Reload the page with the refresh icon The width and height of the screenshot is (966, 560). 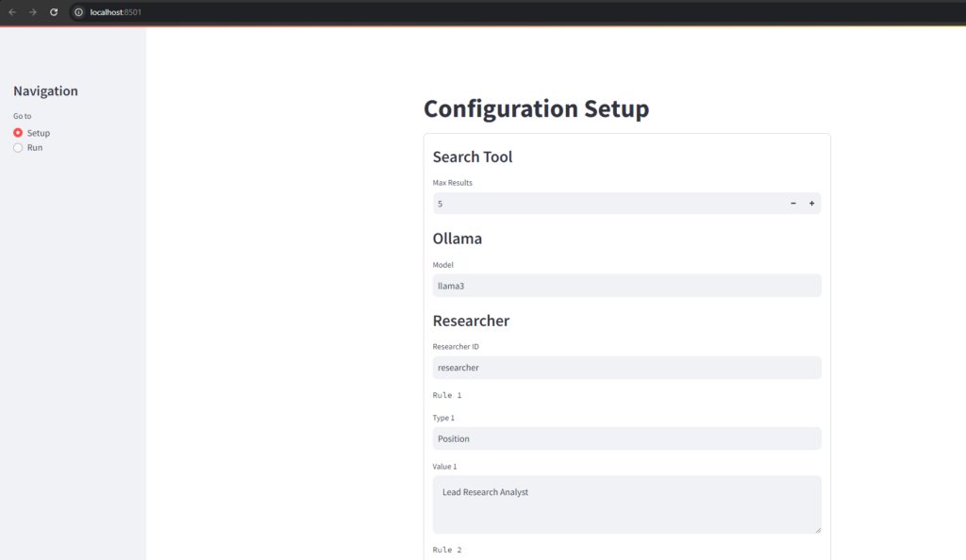(54, 11)
